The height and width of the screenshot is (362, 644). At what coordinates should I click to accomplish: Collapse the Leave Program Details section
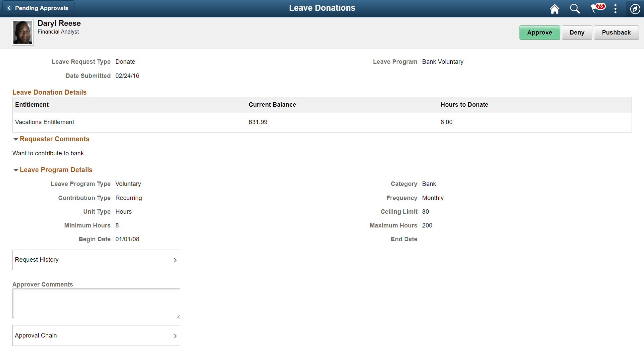(x=15, y=170)
